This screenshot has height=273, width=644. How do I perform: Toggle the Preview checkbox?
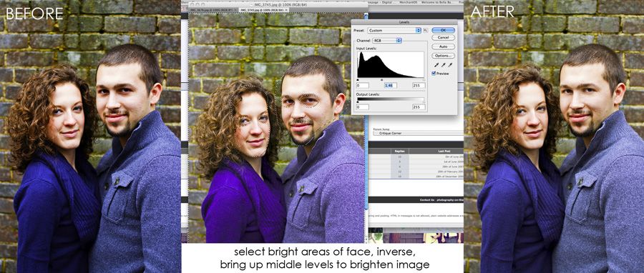coord(434,74)
